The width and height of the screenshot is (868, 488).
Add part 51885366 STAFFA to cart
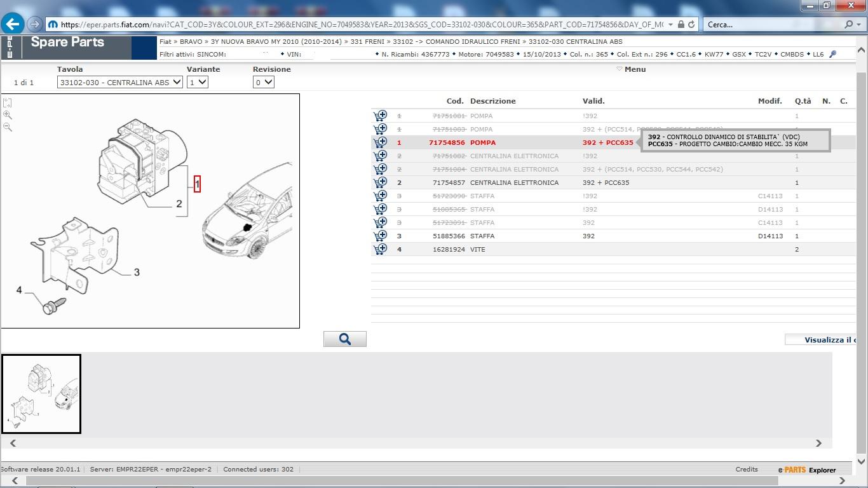tap(380, 235)
